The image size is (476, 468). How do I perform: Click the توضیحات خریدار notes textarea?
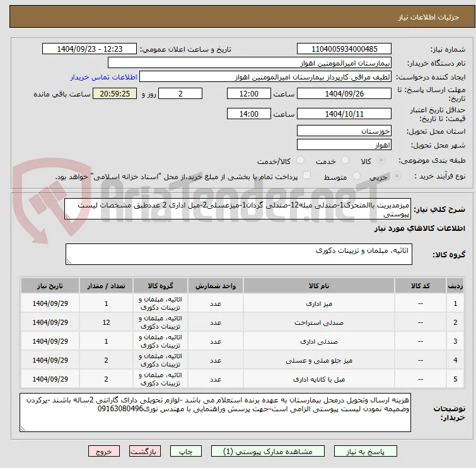click(x=215, y=412)
